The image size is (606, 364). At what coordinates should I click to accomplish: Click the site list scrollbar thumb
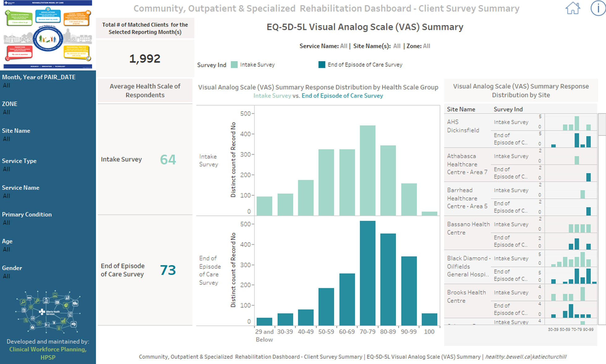click(602, 124)
